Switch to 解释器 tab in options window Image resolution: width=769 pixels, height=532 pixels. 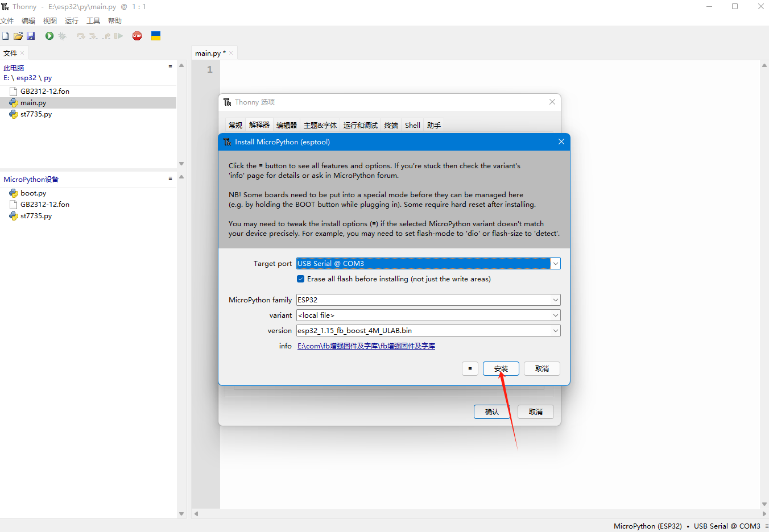pos(259,125)
